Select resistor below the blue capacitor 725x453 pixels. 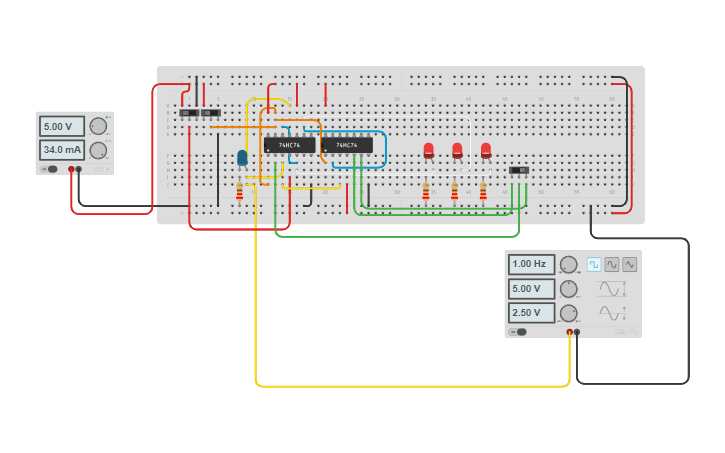[240, 190]
